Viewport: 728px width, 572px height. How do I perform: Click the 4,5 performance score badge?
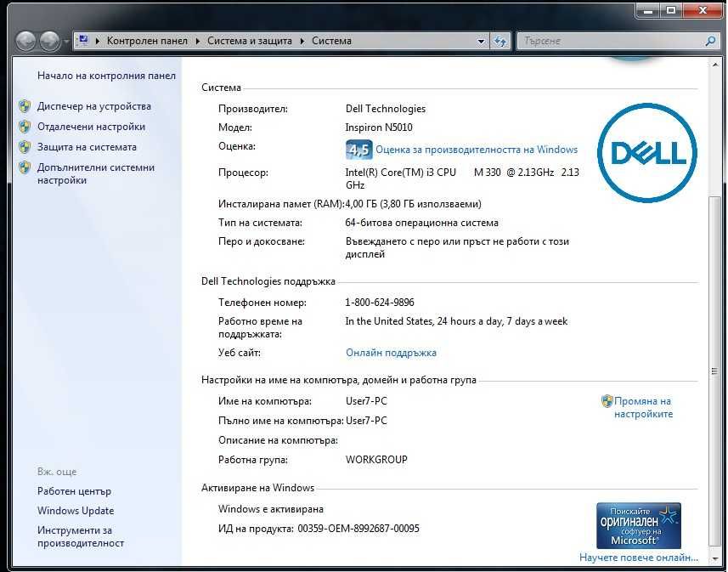[358, 150]
